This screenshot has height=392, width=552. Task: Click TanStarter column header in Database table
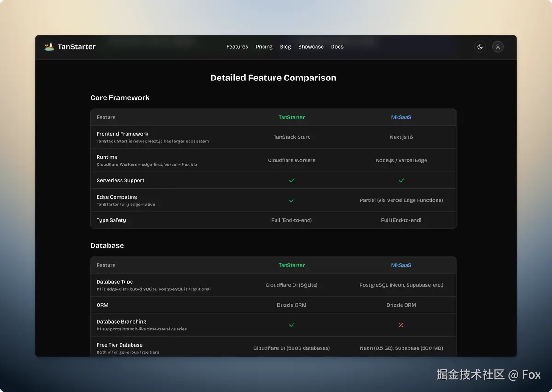292,265
